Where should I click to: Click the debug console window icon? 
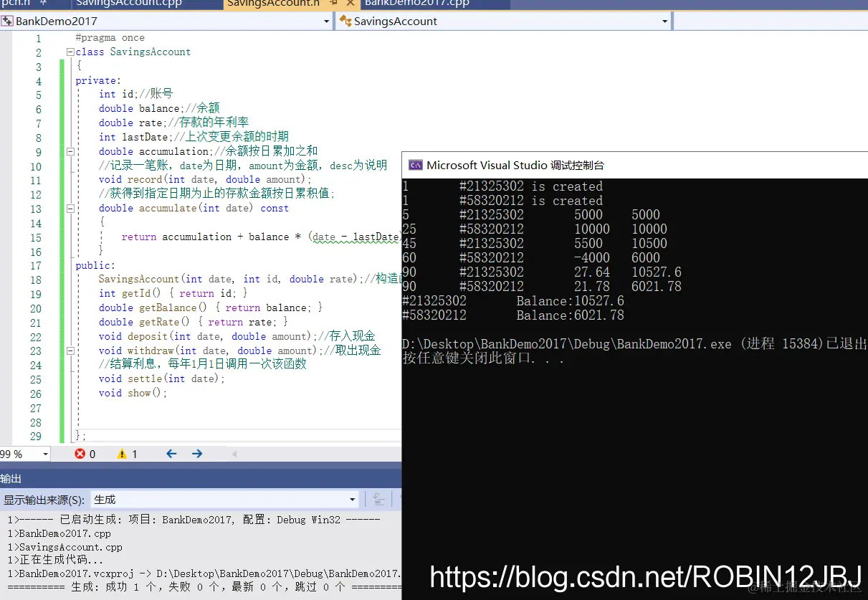415,165
